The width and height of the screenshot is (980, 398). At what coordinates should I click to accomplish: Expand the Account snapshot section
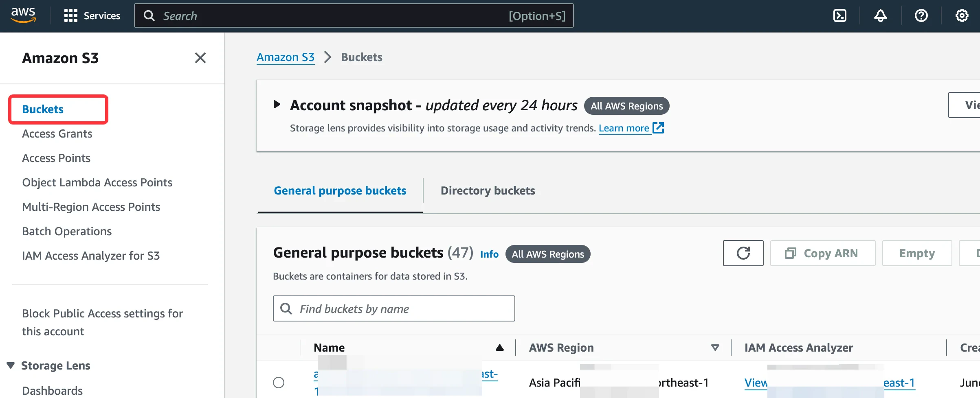(277, 105)
